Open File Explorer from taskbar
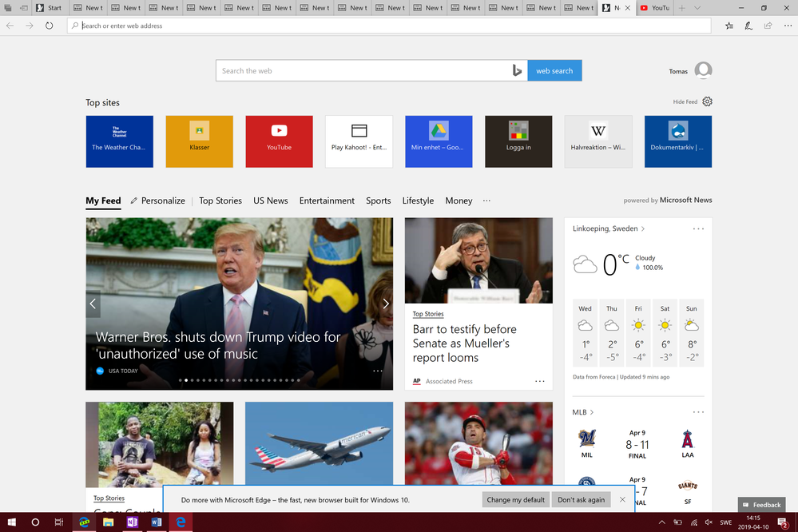This screenshot has width=798, height=532. pos(108,522)
